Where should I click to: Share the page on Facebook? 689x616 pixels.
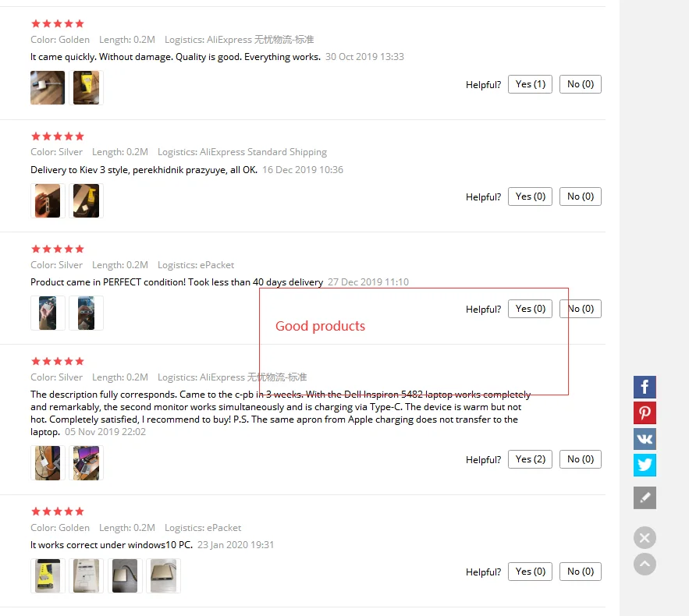click(645, 388)
